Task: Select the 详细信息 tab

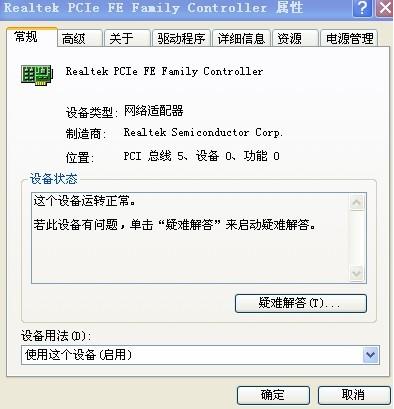Action: [x=241, y=39]
